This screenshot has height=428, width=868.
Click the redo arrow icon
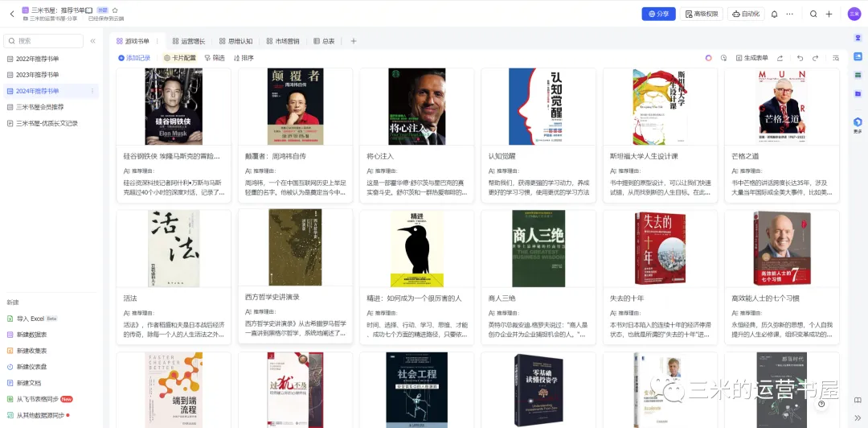pyautogui.click(x=815, y=58)
